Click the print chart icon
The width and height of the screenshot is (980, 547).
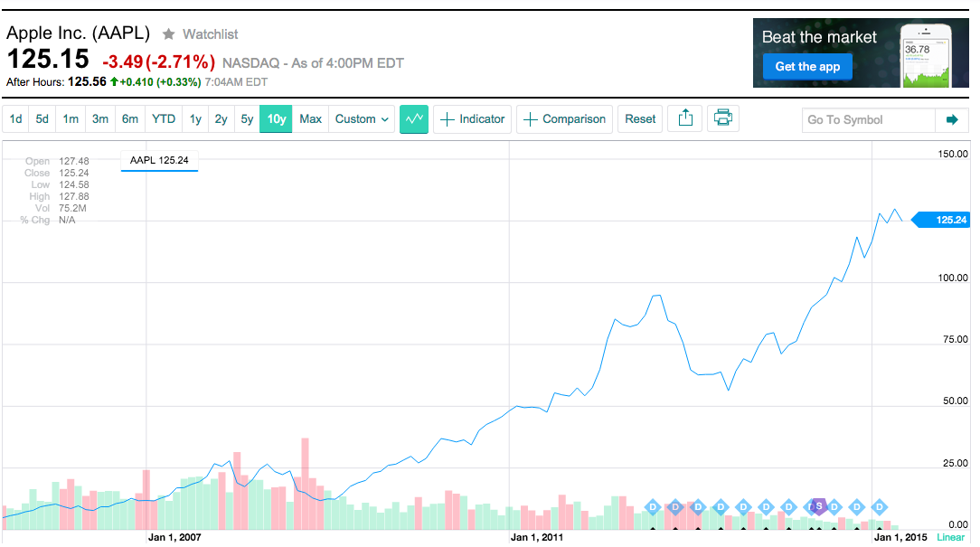[x=723, y=118]
